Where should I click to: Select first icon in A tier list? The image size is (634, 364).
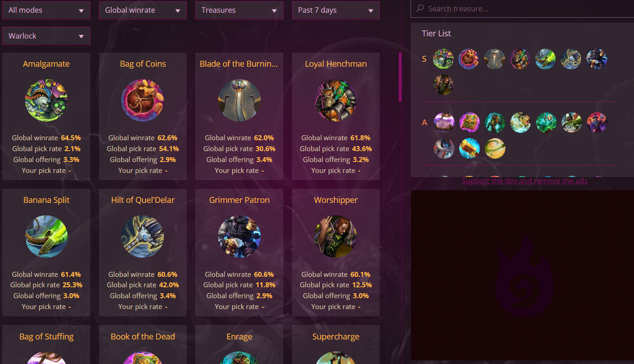(444, 123)
